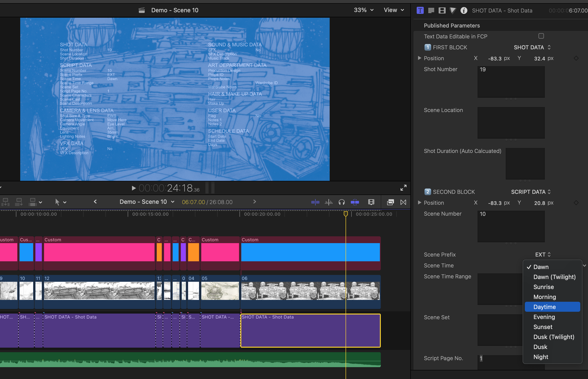Click the Shot Duration text field
The image size is (588, 379).
coord(525,163)
